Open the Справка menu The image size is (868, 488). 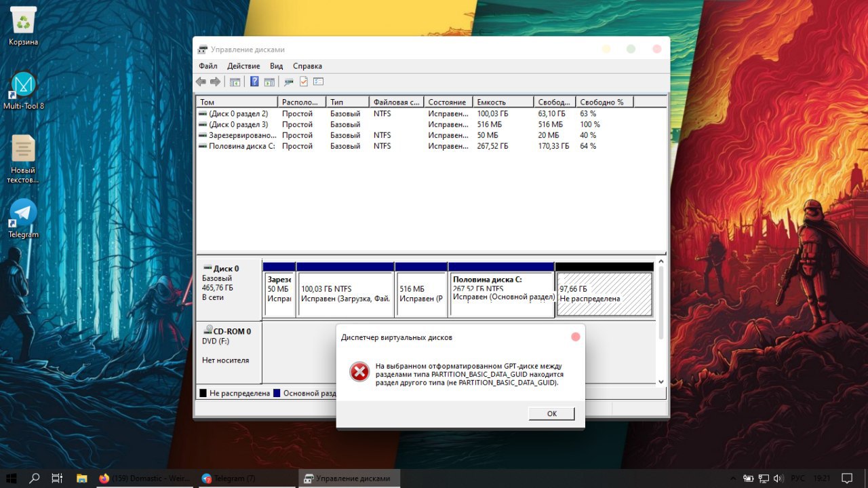(x=307, y=66)
